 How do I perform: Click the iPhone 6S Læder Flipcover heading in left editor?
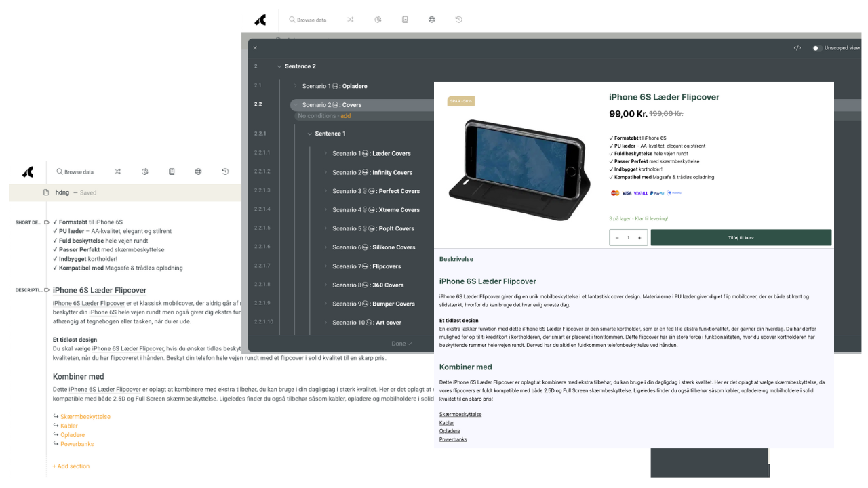(100, 290)
